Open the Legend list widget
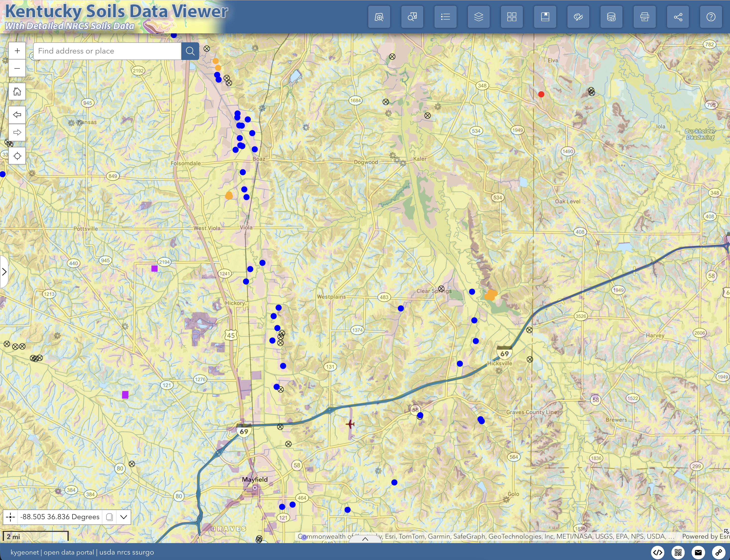 tap(445, 17)
